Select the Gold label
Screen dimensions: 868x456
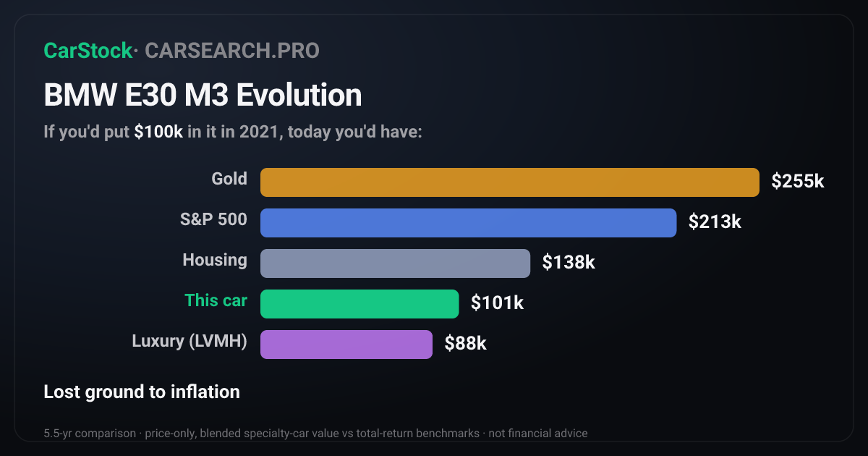pyautogui.click(x=229, y=179)
